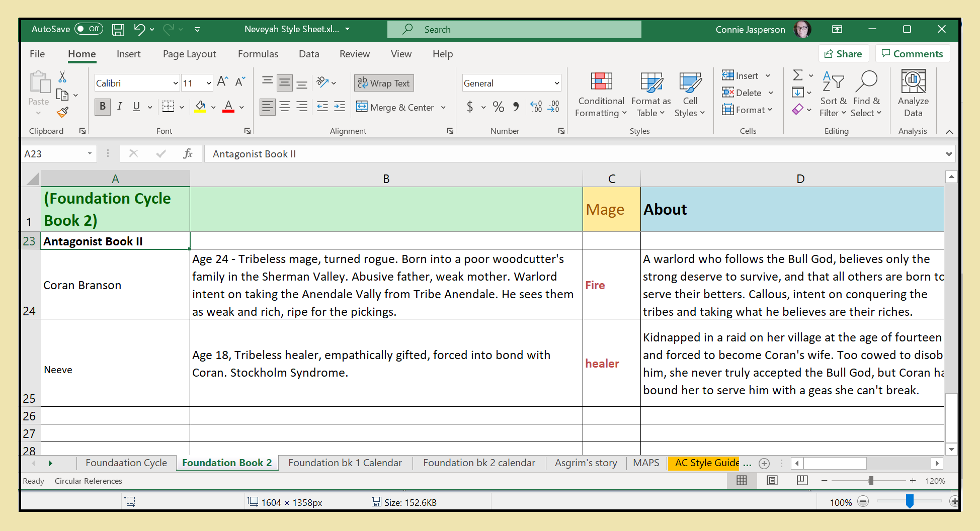The image size is (980, 531).
Task: Click the AutoSum sigma icon
Action: point(798,75)
